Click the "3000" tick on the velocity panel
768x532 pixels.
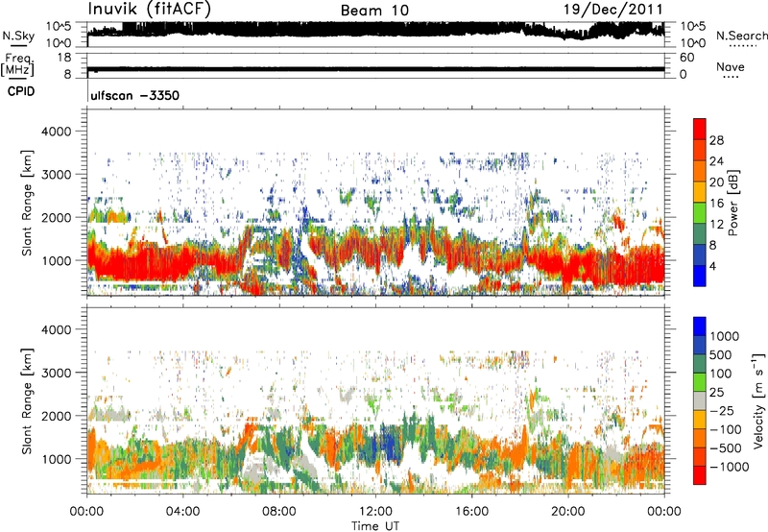pos(56,373)
